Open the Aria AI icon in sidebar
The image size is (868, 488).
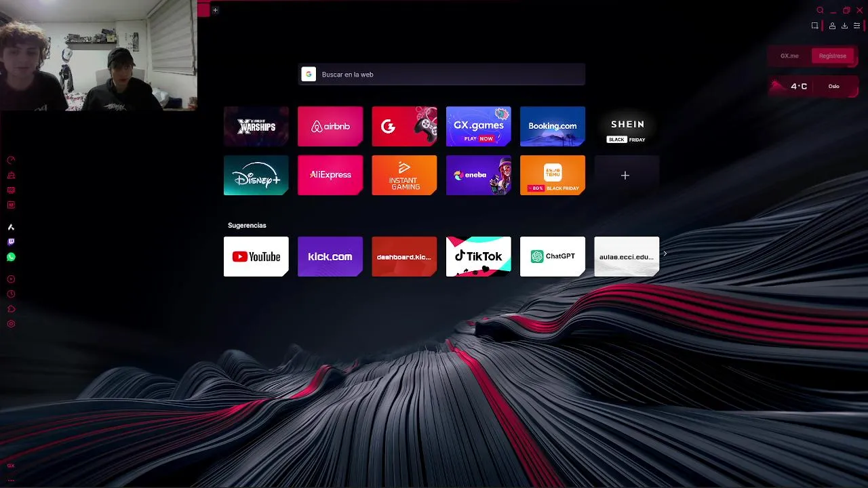pyautogui.click(x=11, y=227)
